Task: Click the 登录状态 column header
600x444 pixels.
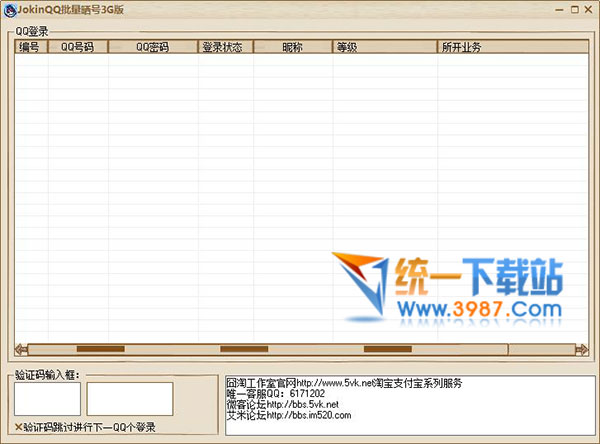Action: [225, 47]
